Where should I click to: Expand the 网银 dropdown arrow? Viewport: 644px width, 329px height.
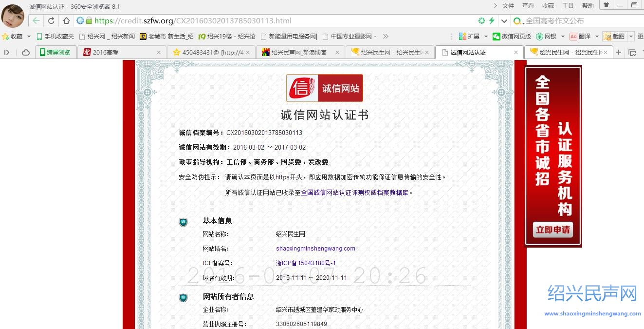(562, 37)
